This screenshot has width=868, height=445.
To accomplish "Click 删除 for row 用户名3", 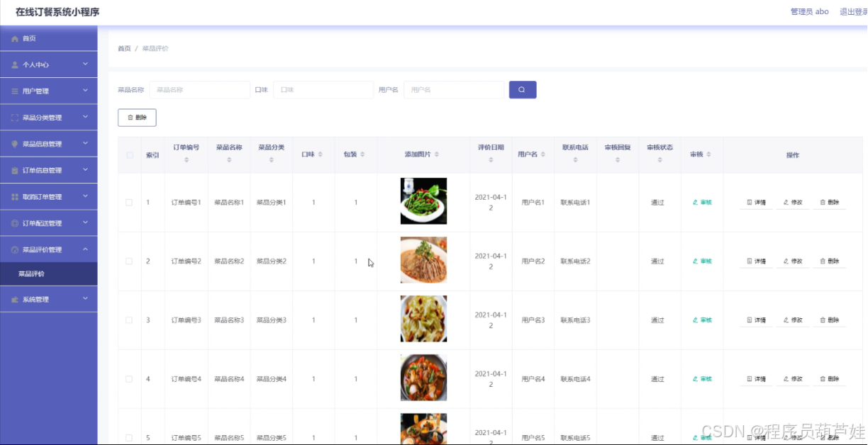I will [x=830, y=320].
